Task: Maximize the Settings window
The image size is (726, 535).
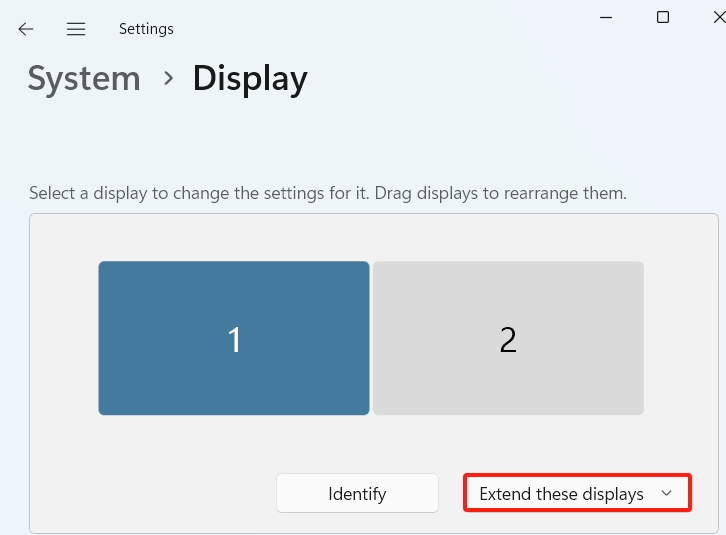Action: [663, 17]
